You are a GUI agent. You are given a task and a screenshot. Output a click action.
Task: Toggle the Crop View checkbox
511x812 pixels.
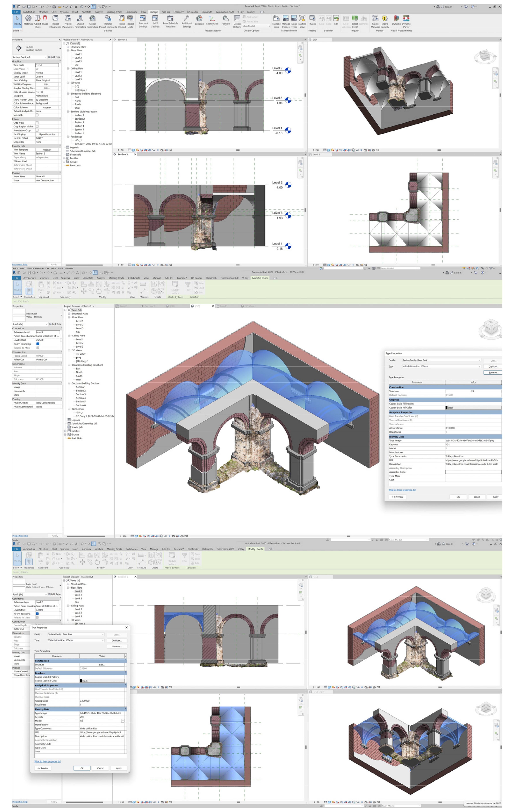point(37,123)
